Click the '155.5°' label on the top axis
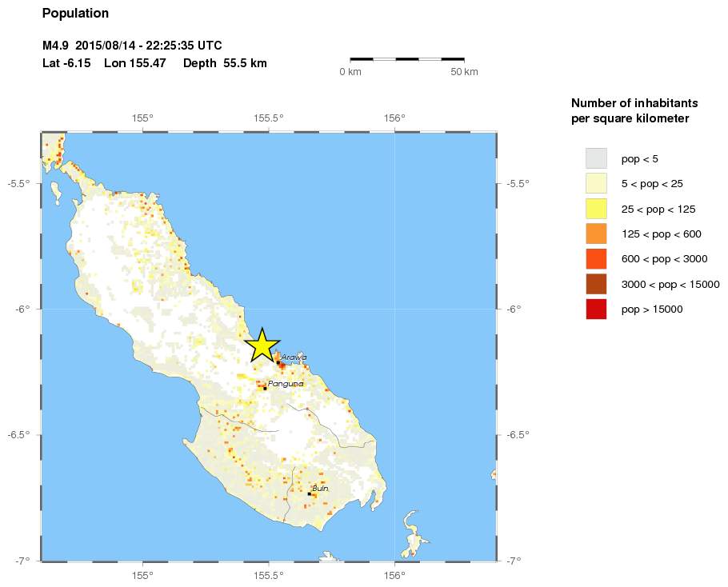The image size is (728, 587). pyautogui.click(x=268, y=118)
